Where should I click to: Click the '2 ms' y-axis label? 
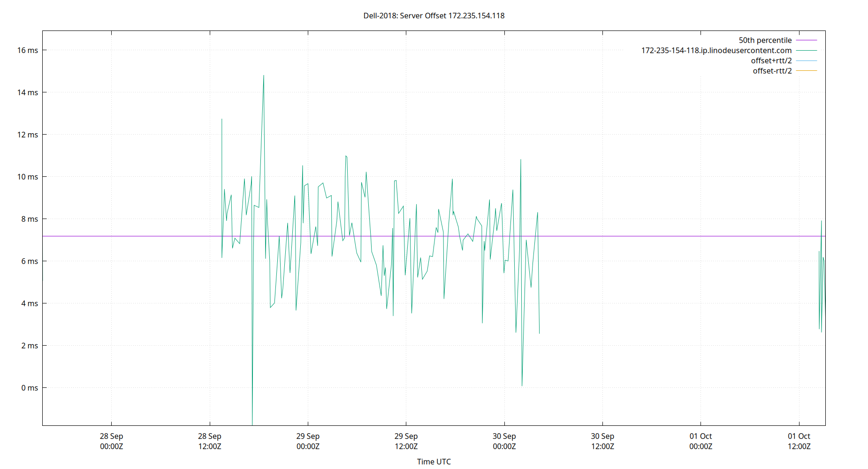[30, 346]
